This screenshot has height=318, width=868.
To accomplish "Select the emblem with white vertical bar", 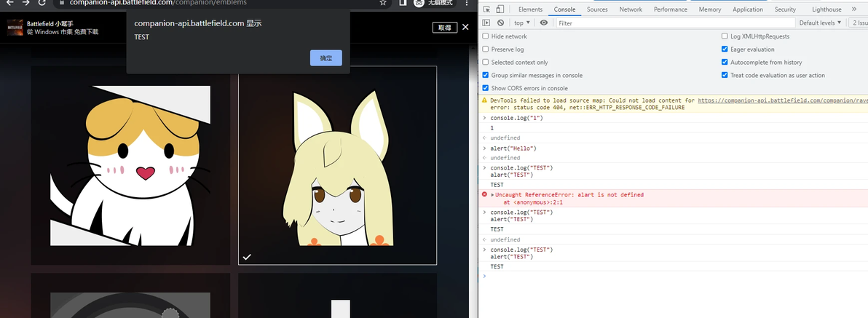I will coord(338,296).
